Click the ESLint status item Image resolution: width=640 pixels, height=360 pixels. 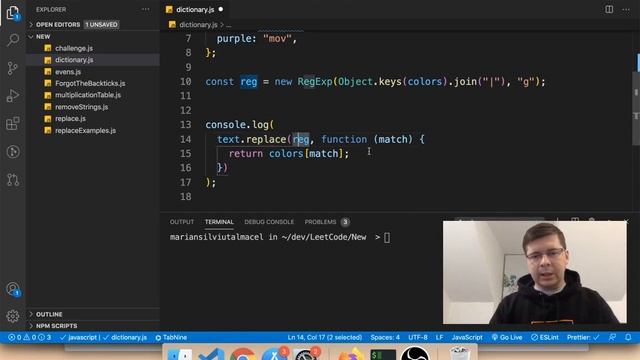(544, 338)
